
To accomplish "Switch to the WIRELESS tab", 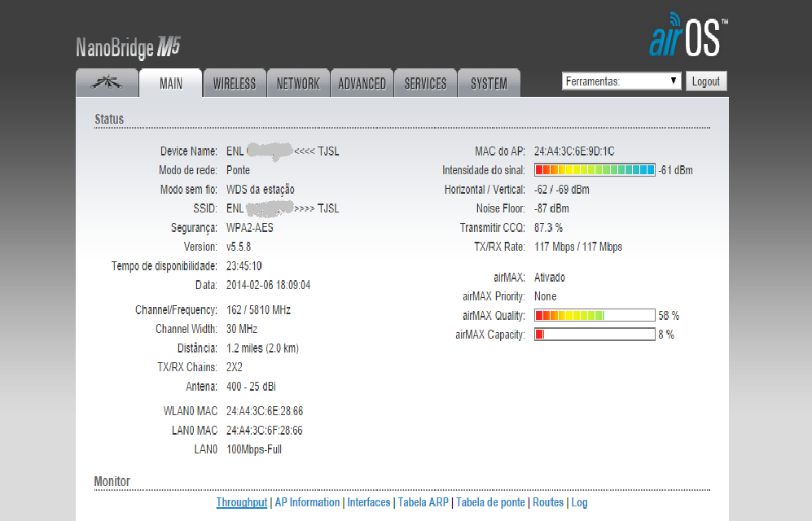I will tap(235, 83).
